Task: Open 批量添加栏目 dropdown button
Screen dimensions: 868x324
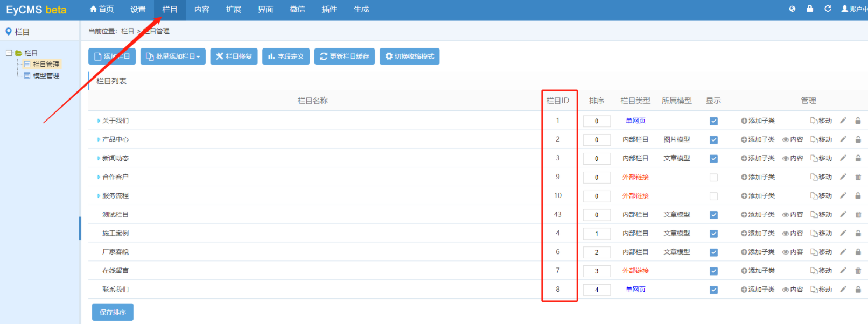Action: [173, 57]
